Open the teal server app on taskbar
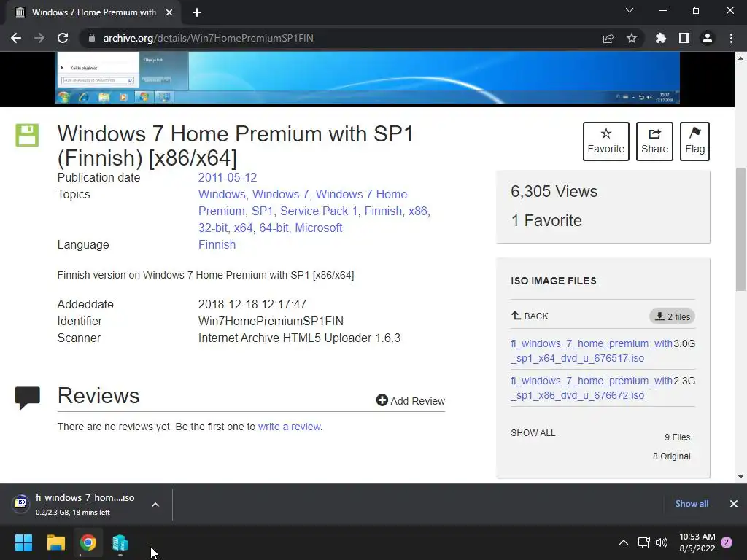The image size is (747, 560). point(120,542)
